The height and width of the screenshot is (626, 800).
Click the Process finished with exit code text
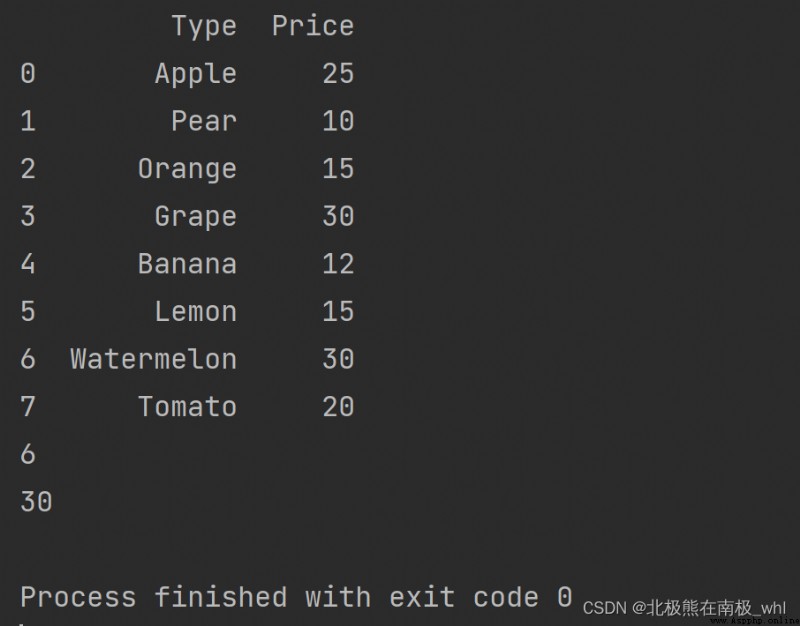click(296, 597)
